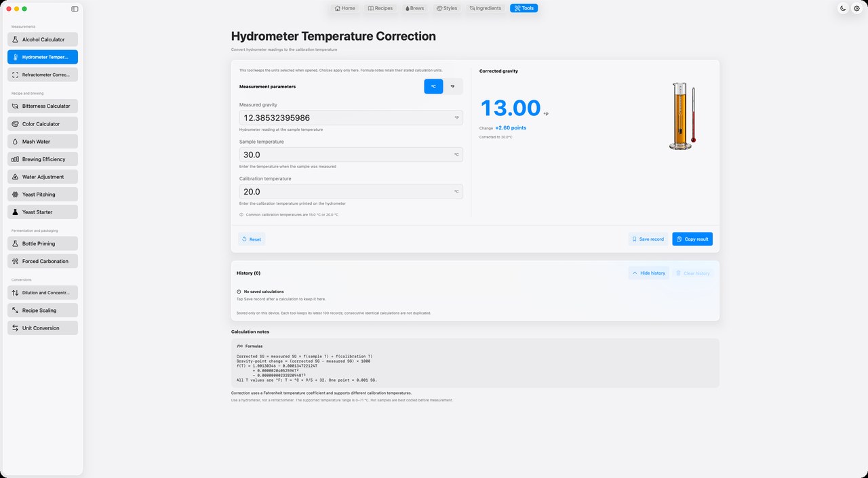Switch to the Brews tab
The width and height of the screenshot is (868, 478).
pyautogui.click(x=414, y=8)
